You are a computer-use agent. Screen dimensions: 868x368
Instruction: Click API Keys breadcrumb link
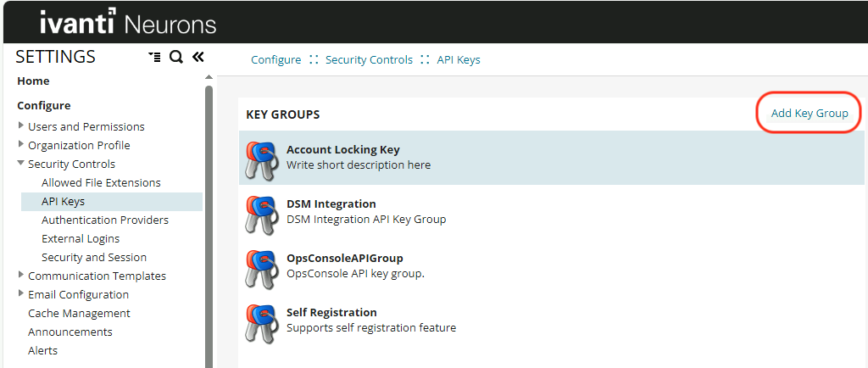tap(459, 59)
